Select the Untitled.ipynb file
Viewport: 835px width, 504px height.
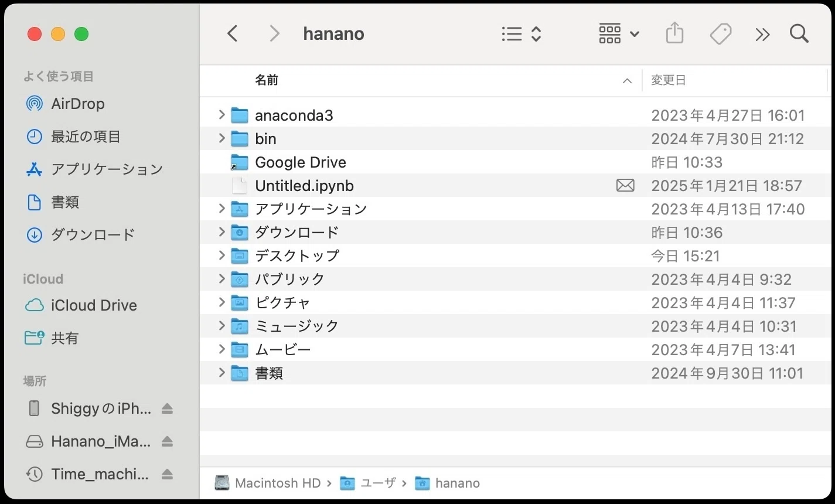(x=516, y=185)
